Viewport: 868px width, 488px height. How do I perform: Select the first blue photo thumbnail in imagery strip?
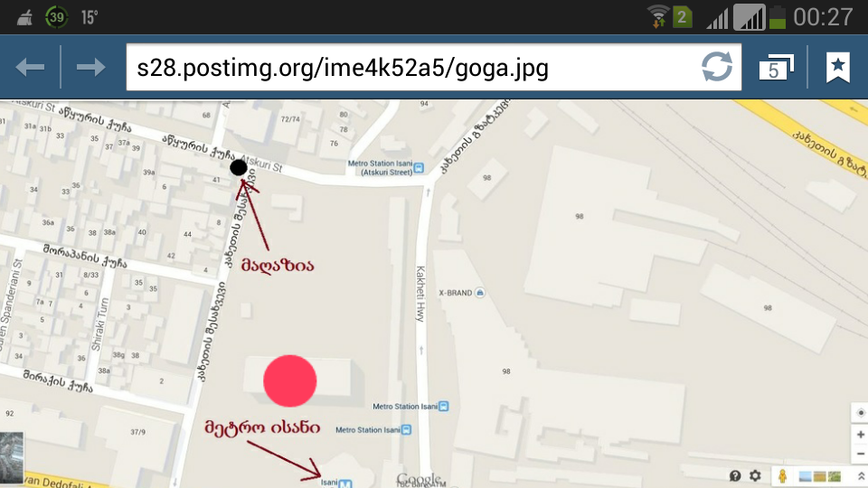pos(806,476)
